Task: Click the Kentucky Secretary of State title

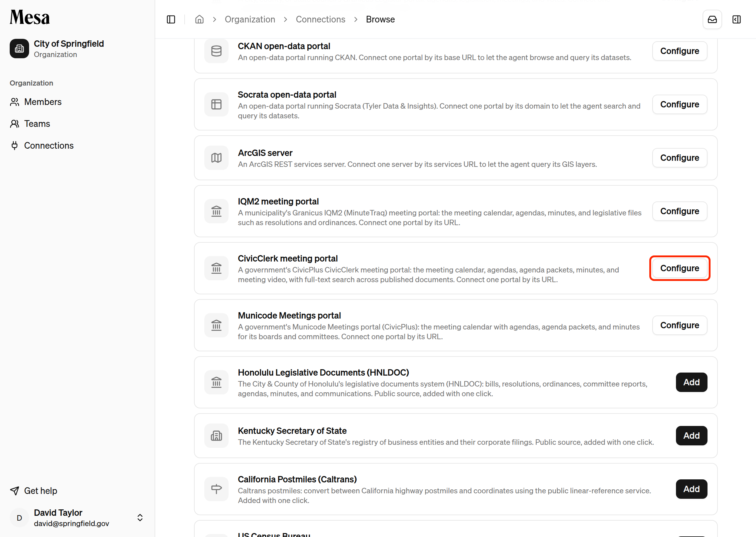Action: tap(292, 431)
